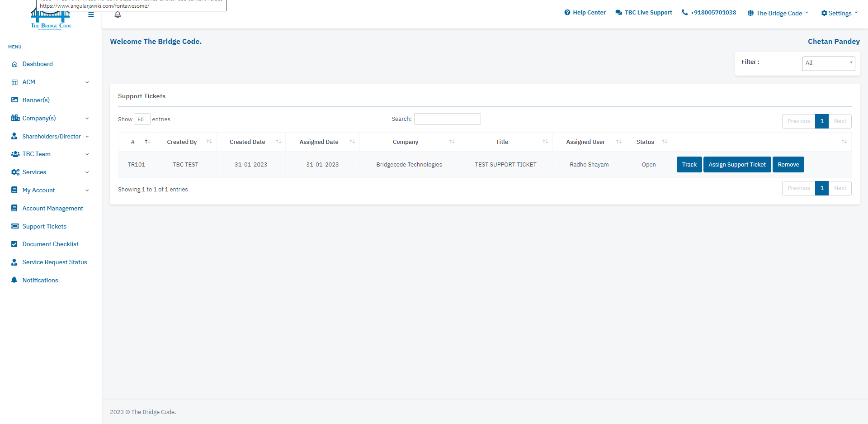Sort by Assigned User column arrows
This screenshot has height=424, width=868.
coord(618,142)
